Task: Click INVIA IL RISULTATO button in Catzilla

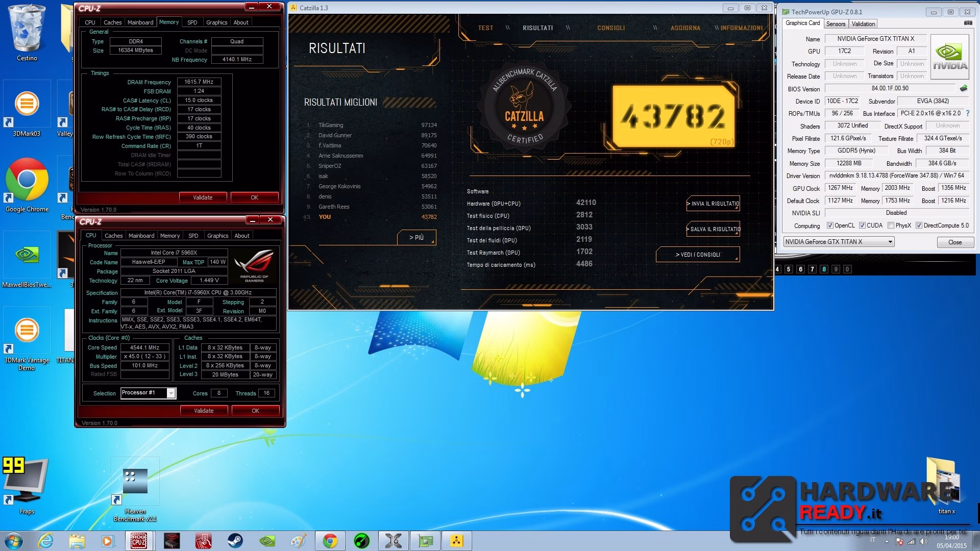Action: [x=713, y=204]
